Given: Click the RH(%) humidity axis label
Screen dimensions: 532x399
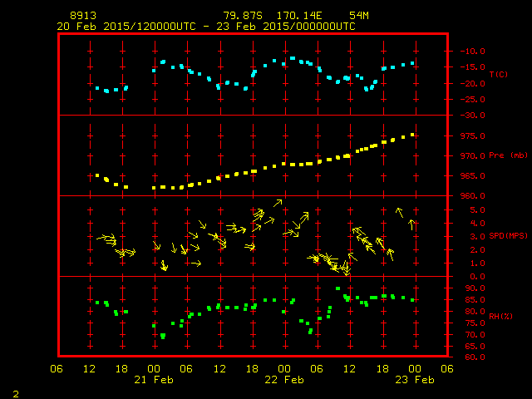Looking at the screenshot, I should pyautogui.click(x=500, y=316).
